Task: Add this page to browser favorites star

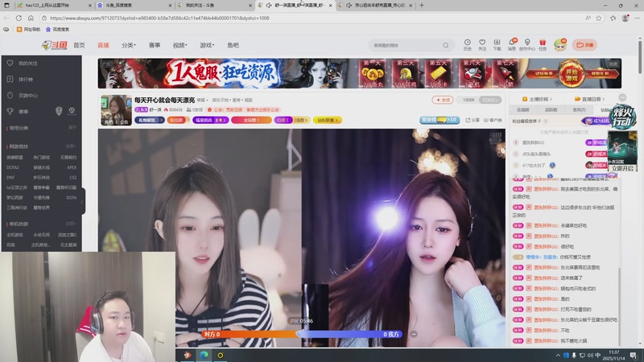Action: (599, 18)
